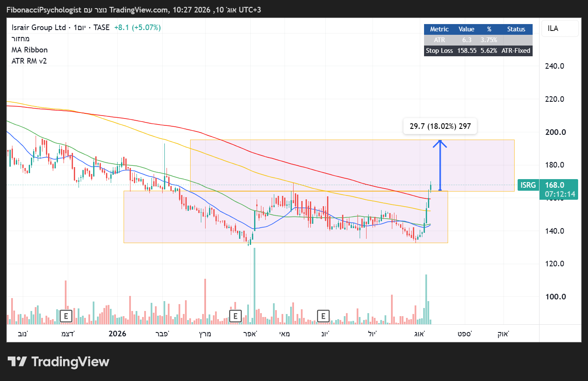Click the פבר' month label on time axis
Image resolution: width=588 pixels, height=381 pixels.
tap(162, 334)
